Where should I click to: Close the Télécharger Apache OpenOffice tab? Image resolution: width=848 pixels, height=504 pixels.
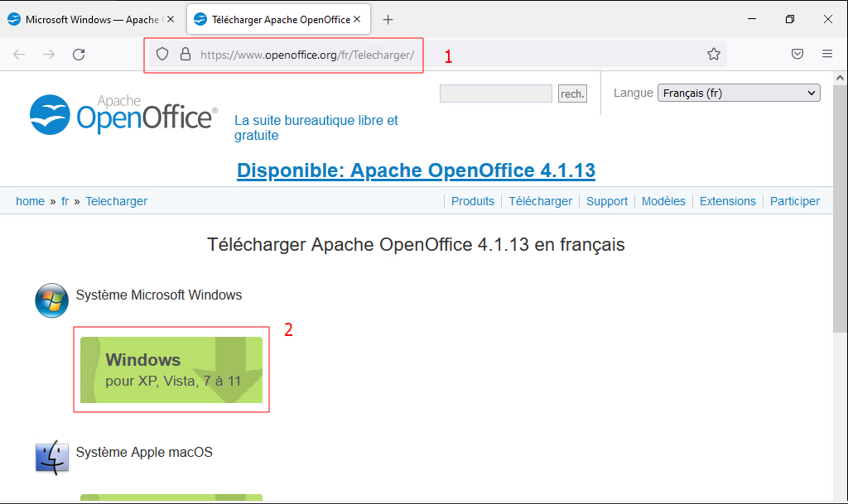(357, 20)
